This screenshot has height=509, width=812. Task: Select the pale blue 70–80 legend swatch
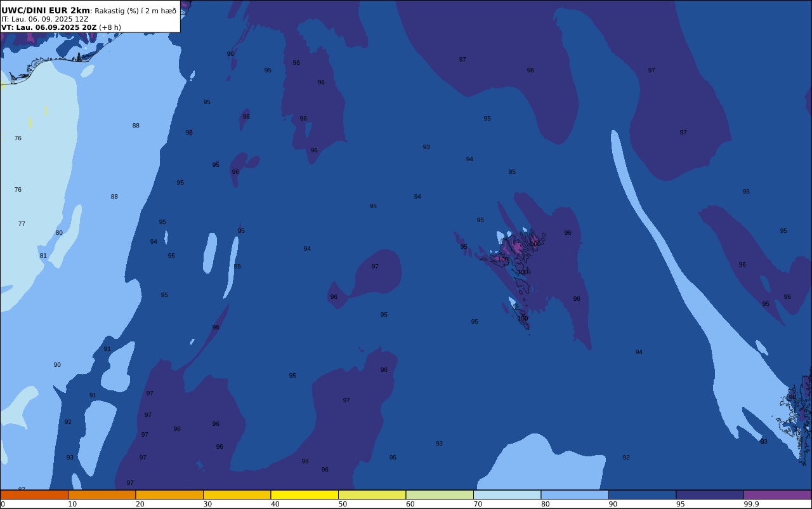507,494
